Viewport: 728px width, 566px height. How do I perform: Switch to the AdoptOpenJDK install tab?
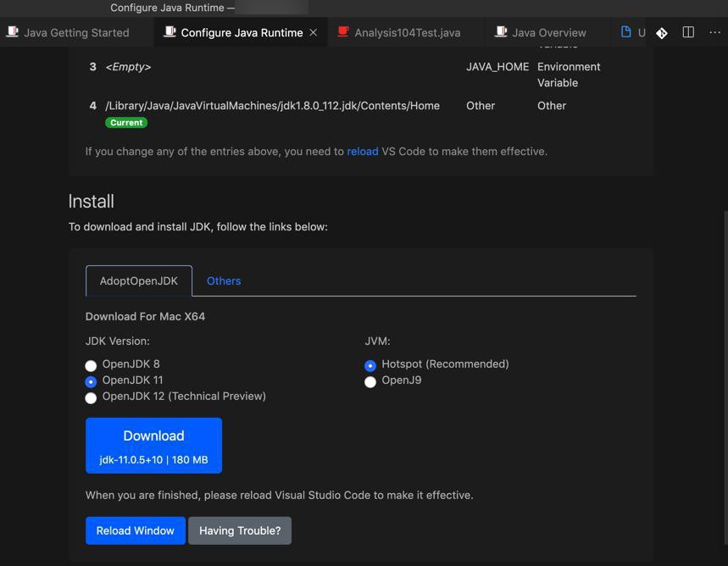point(139,281)
